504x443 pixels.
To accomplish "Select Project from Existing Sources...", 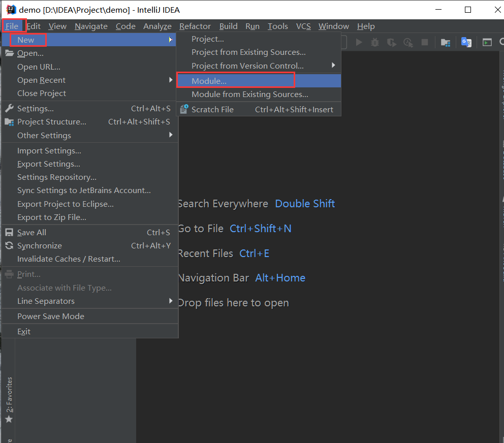I will [259, 52].
